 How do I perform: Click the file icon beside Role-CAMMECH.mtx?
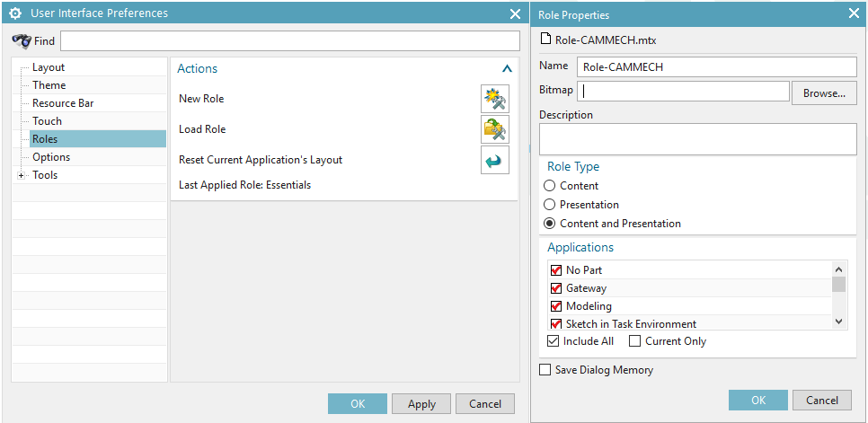[545, 40]
